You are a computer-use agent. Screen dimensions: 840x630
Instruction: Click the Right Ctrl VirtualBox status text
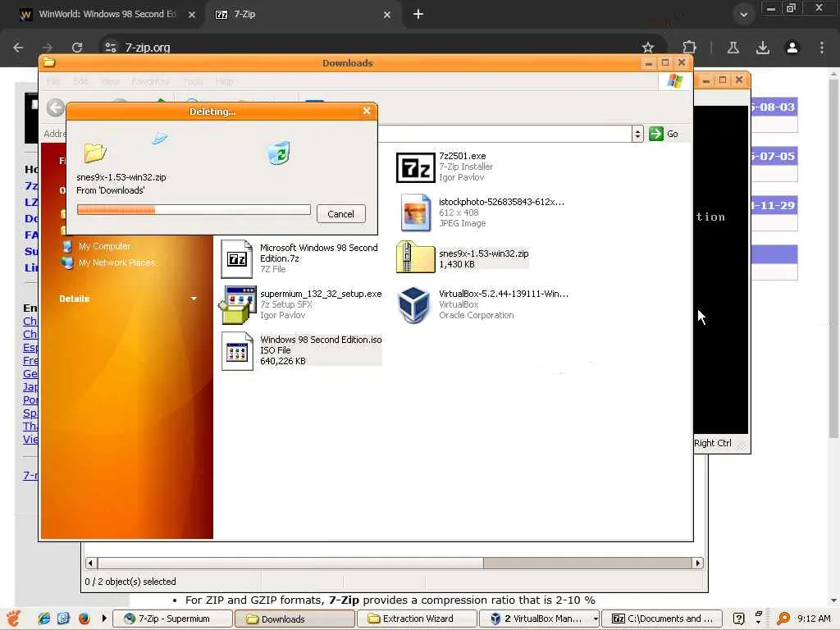(713, 443)
